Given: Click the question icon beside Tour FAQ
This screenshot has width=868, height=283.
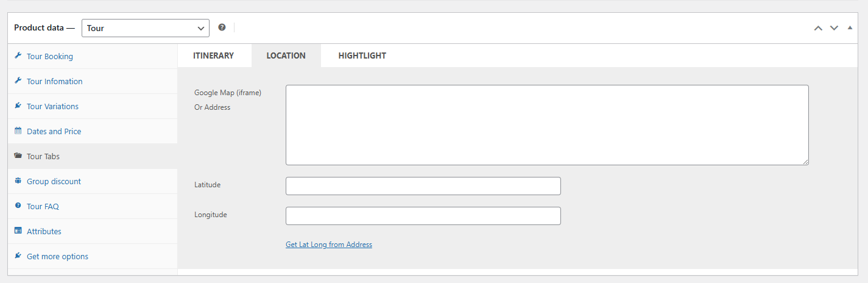Looking at the screenshot, I should click(18, 206).
